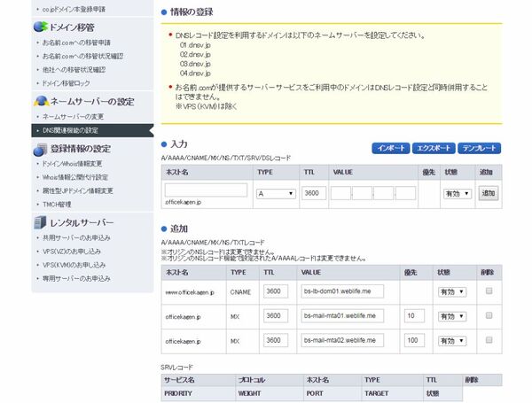
Task: Click the fourth IP octet VALUE field
Action: tap(405, 193)
